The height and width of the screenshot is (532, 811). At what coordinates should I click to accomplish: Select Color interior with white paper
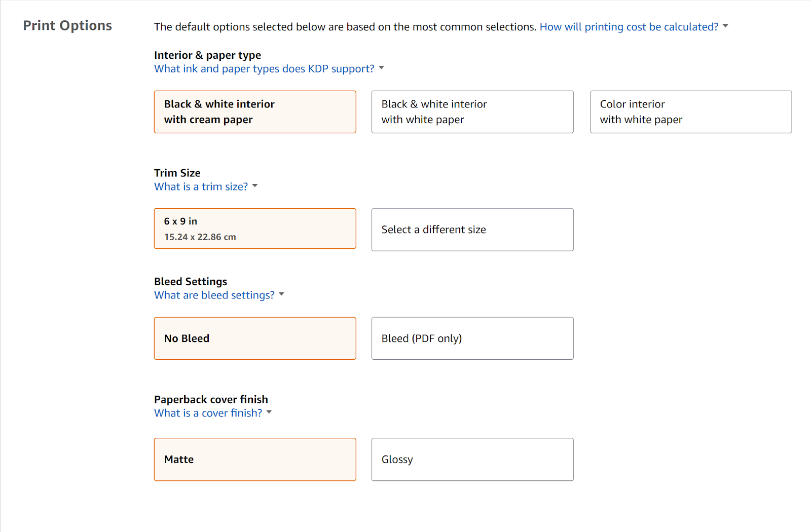pyautogui.click(x=690, y=112)
